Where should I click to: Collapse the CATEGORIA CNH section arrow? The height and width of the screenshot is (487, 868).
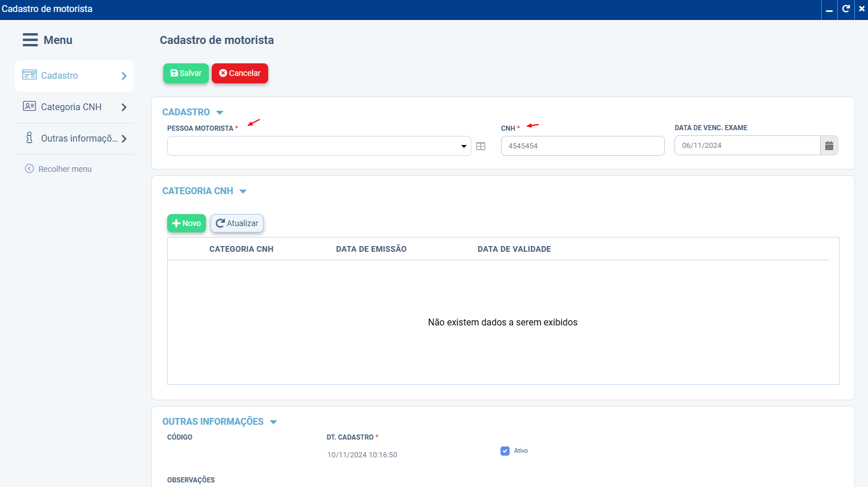click(x=243, y=191)
